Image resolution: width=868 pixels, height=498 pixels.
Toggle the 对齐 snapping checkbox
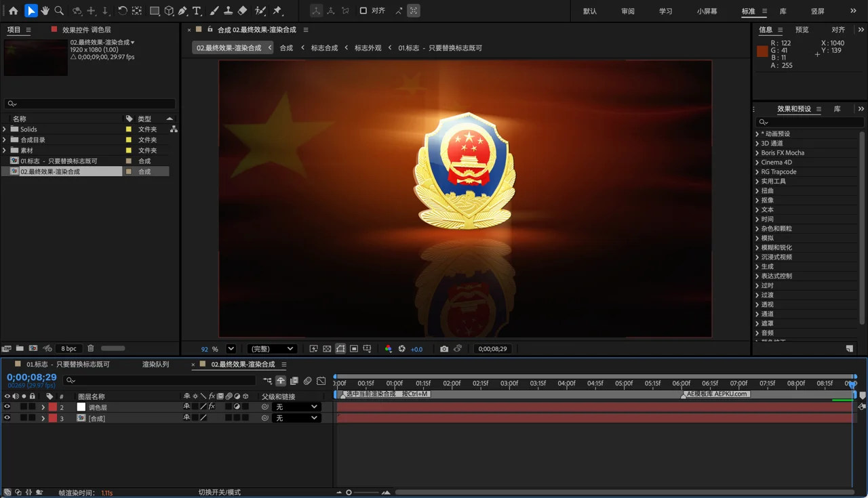[363, 11]
